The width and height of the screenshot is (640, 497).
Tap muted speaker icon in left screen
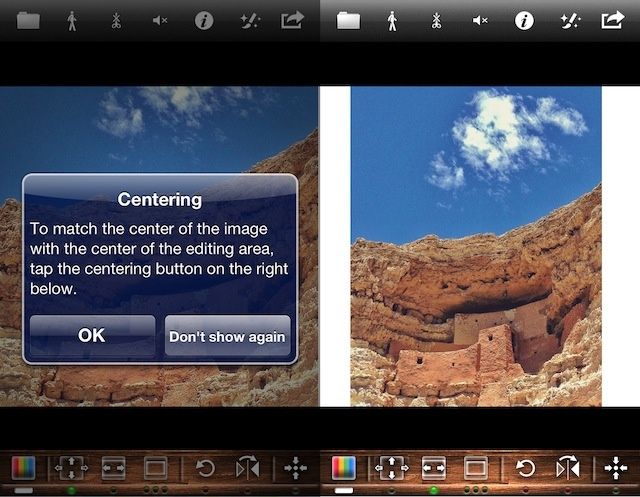160,20
